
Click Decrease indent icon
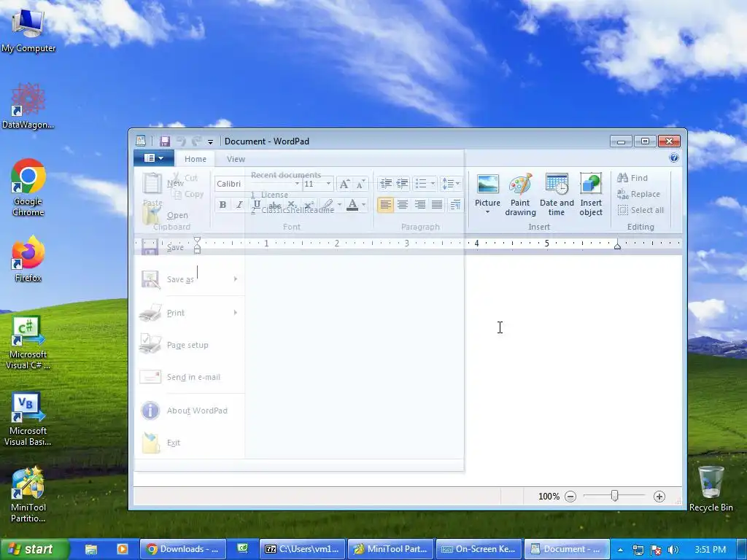[385, 183]
